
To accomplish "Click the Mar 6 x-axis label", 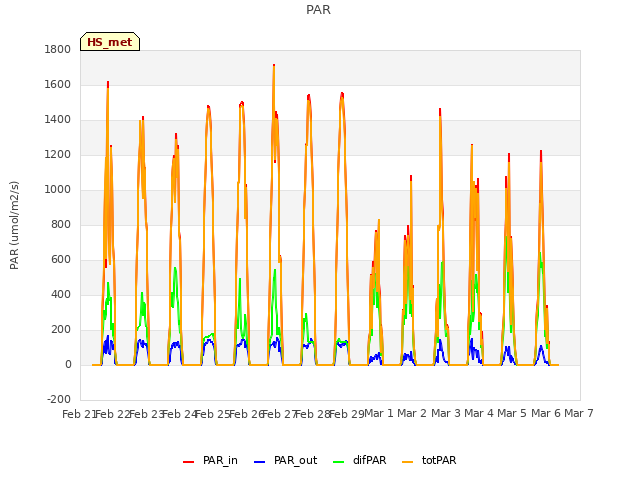I will tap(546, 413).
